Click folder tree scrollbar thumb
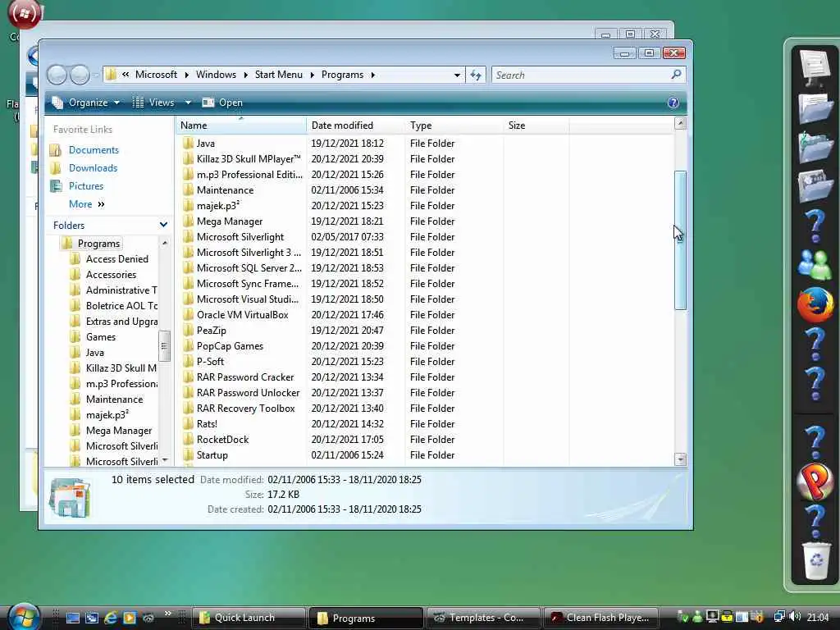The image size is (840, 630). (164, 345)
